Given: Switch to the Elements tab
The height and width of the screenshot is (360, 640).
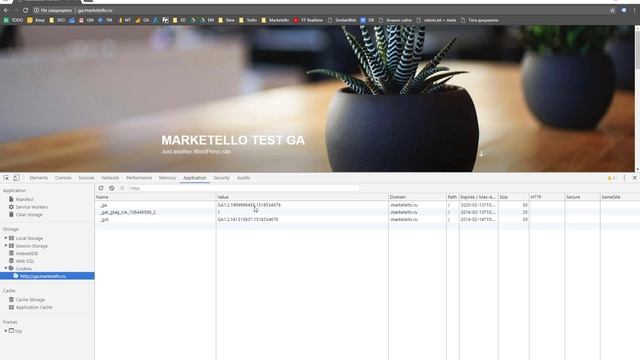Looking at the screenshot, I should (x=39, y=178).
